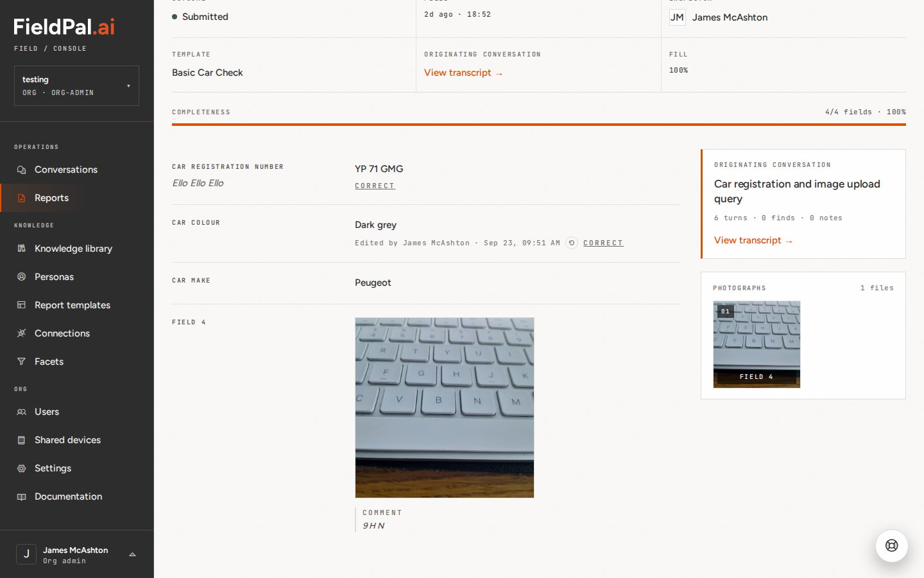This screenshot has height=578, width=924.
Task: Open photograph thumbnail 01 labeled Field 4
Action: point(757,344)
